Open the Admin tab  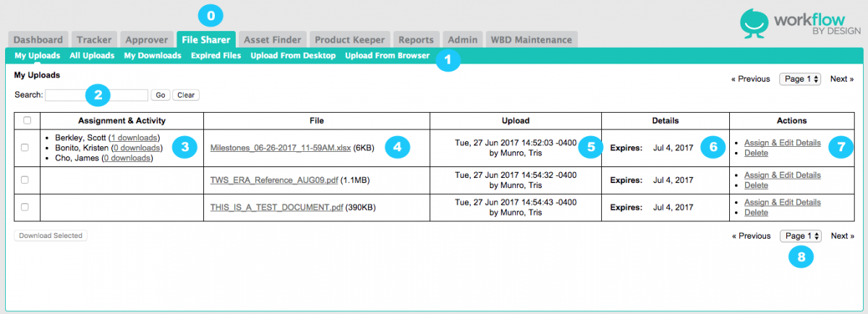coord(462,40)
